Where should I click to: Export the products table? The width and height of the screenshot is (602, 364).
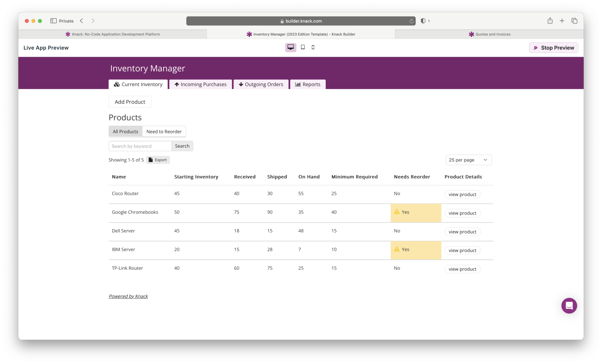coord(158,160)
